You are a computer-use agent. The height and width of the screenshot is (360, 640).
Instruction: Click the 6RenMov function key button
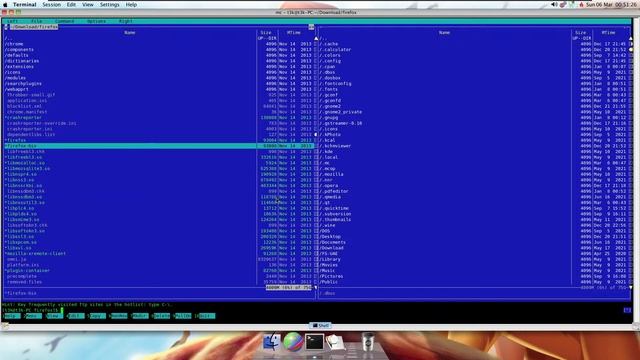[x=118, y=316]
